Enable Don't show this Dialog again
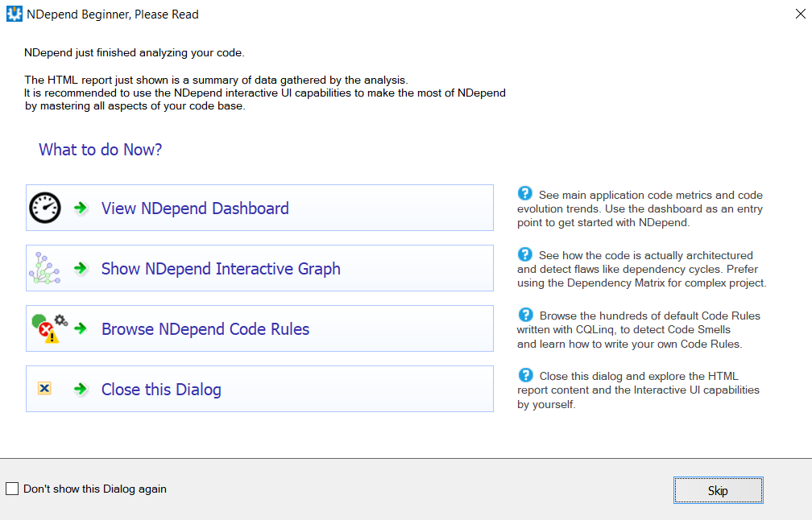Screen dimensions: 812x520 tap(12, 489)
